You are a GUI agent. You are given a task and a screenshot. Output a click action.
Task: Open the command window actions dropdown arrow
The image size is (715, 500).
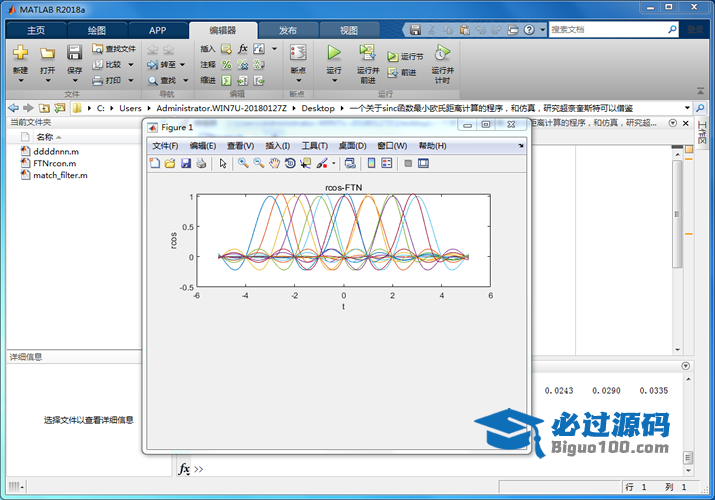[685, 366]
